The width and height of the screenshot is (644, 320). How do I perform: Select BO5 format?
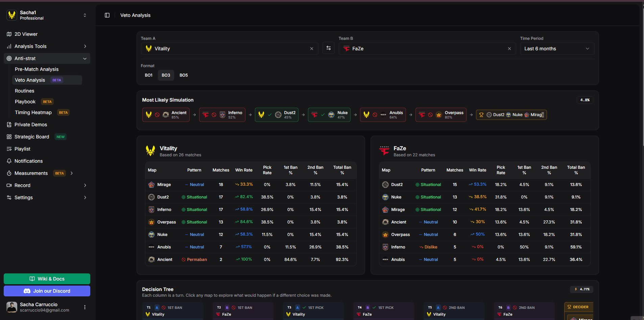pos(184,75)
